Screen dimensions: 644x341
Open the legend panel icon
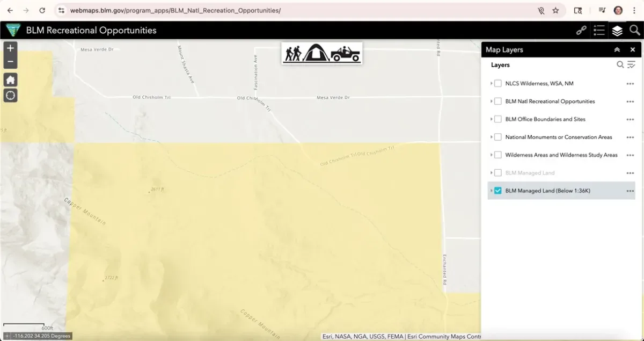(599, 31)
